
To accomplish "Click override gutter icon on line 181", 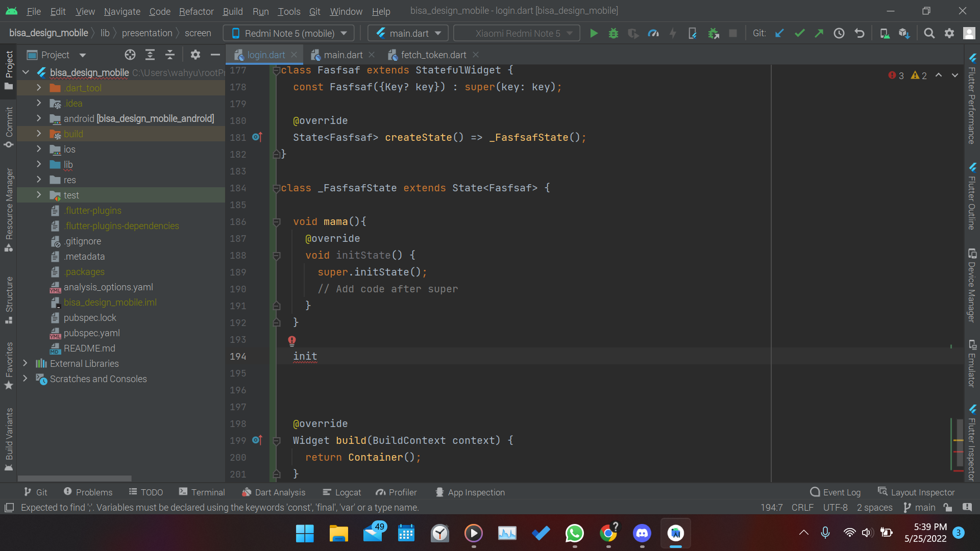I will tap(257, 137).
